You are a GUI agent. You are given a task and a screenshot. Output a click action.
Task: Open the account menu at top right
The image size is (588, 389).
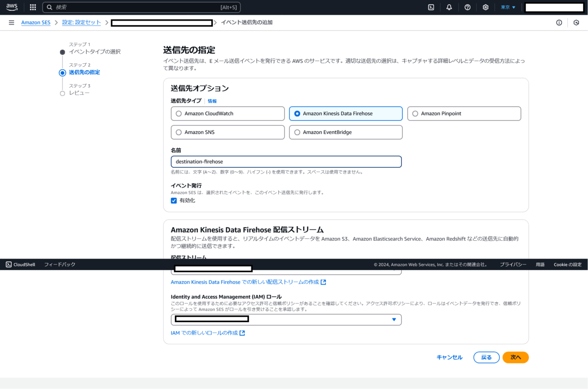point(554,7)
